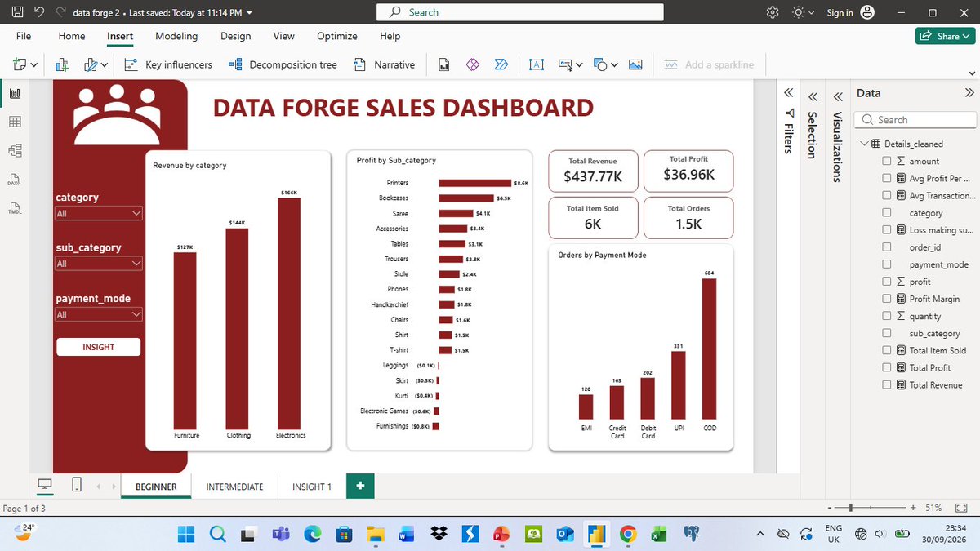Image resolution: width=980 pixels, height=551 pixels.
Task: Insert a Text box from ribbon
Action: coord(537,64)
